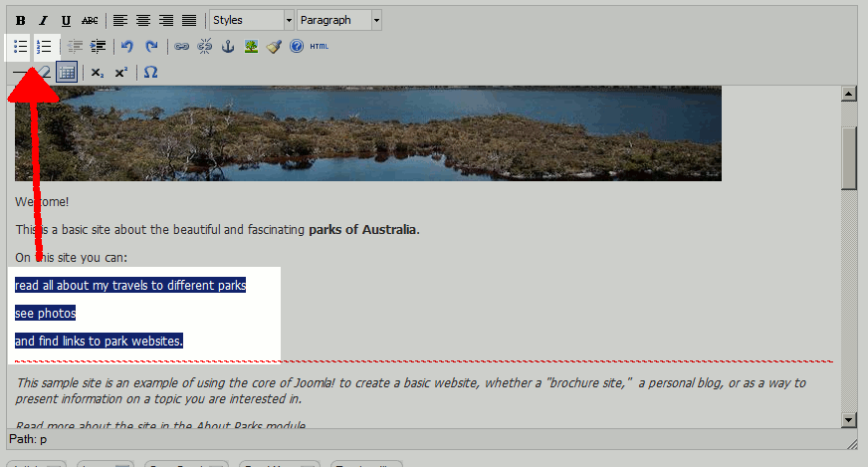This screenshot has width=868, height=467.
Task: Click the anchor icon
Action: 228,46
